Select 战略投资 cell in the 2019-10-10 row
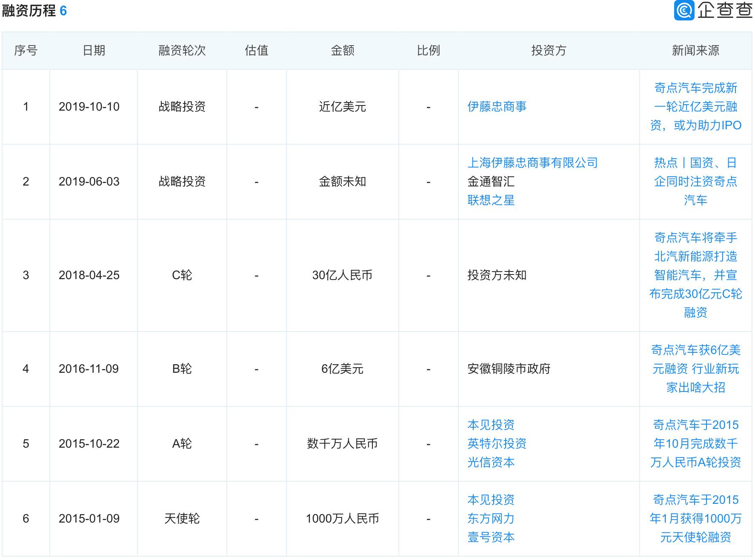This screenshot has height=560, width=755. point(182,106)
